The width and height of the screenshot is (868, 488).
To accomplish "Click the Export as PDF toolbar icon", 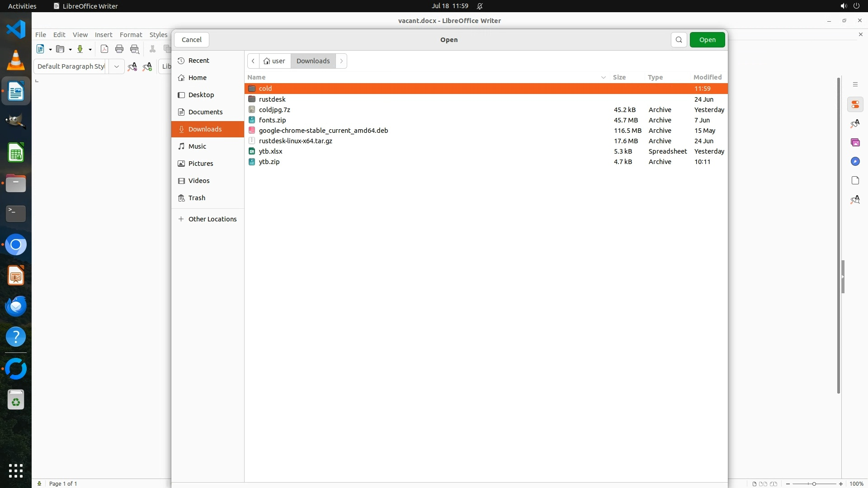I will point(104,49).
